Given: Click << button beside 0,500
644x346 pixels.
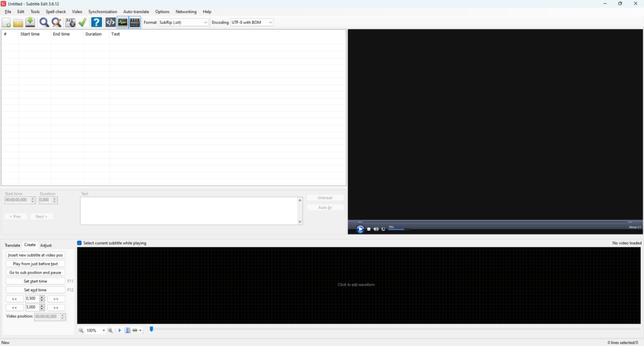Looking at the screenshot, I should (x=14, y=299).
